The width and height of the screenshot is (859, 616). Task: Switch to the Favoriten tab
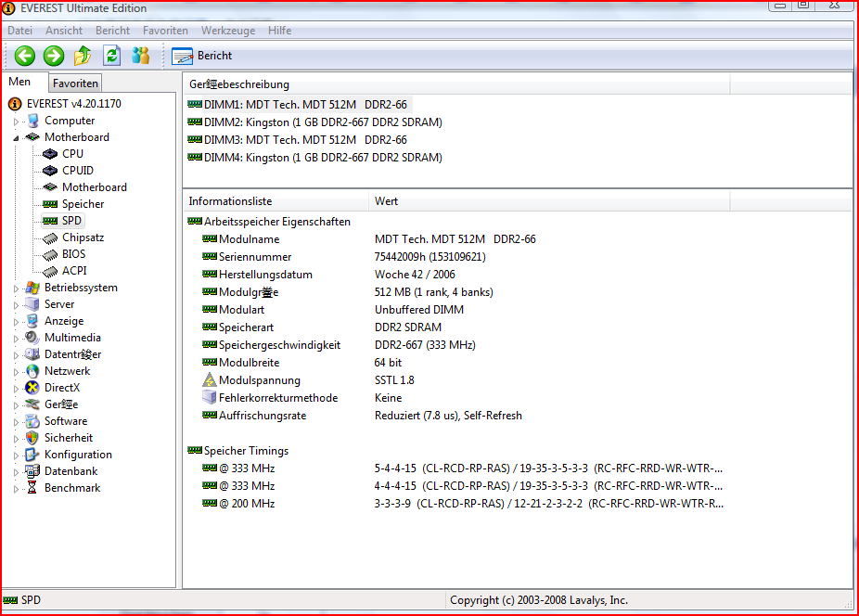[x=75, y=83]
